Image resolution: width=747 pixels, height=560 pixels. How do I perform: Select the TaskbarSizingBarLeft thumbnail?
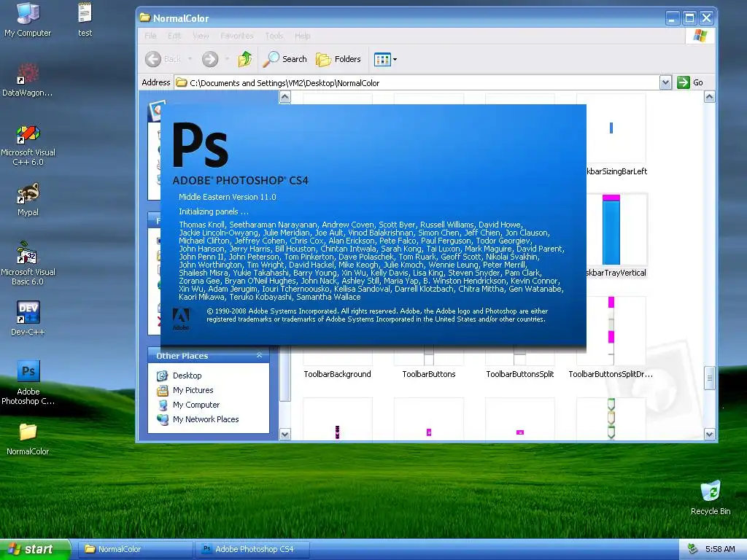tap(611, 128)
